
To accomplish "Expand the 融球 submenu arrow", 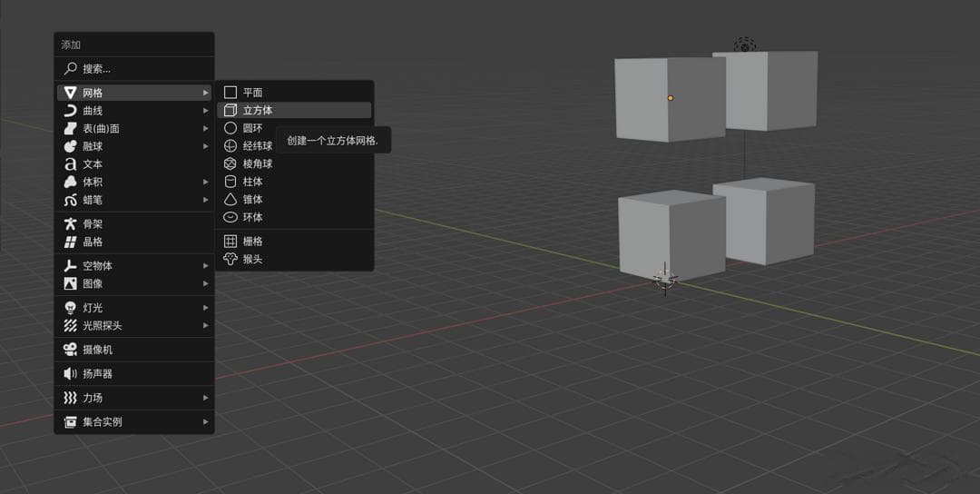I will point(206,146).
